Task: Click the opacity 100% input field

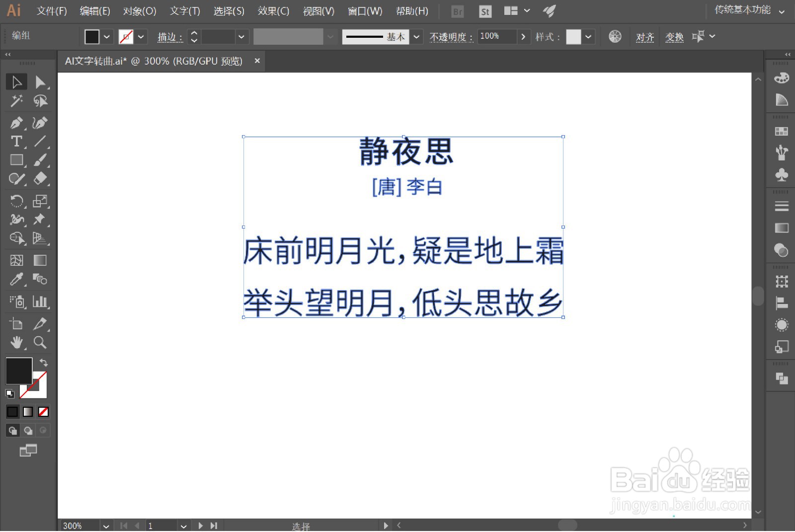Action: pos(497,36)
